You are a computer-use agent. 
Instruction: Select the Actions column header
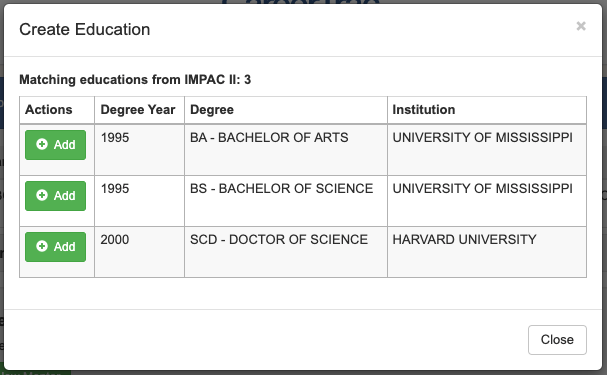49,110
